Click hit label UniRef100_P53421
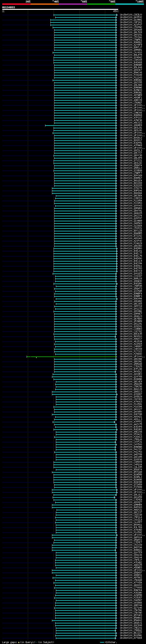Viewport: 146px width, 644px height. point(131,435)
